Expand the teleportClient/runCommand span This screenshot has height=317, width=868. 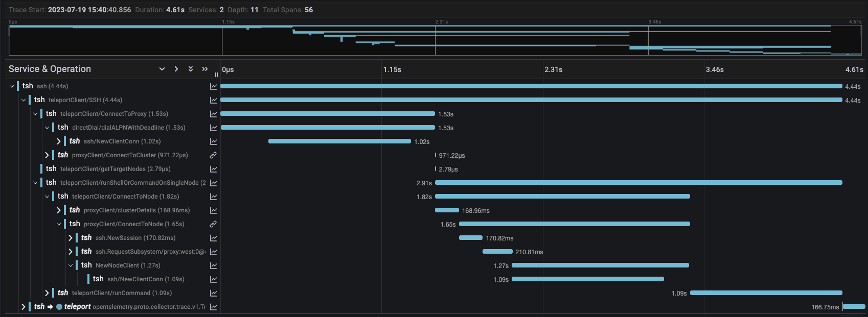click(x=47, y=293)
